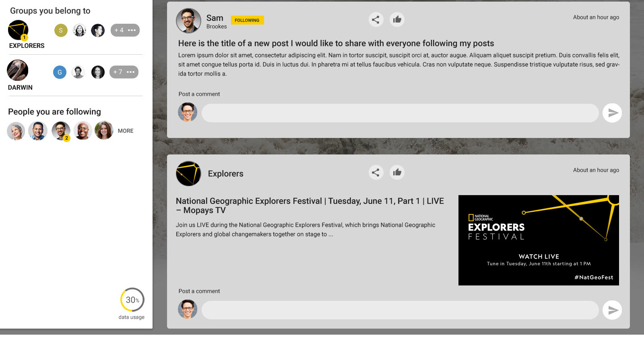
Task: Open Sam Brookes' profile picture
Action: [188, 21]
